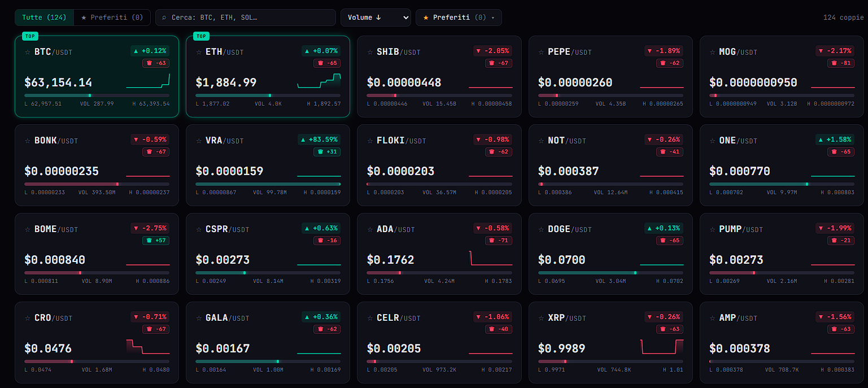Toggle the ADA/USDT star

point(370,229)
